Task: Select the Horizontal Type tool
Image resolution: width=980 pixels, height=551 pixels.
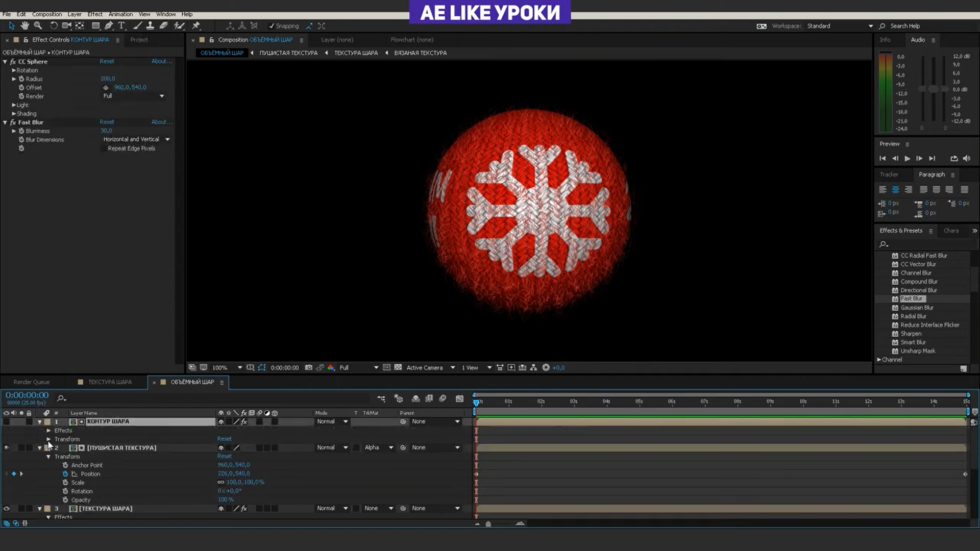Action: pyautogui.click(x=121, y=26)
